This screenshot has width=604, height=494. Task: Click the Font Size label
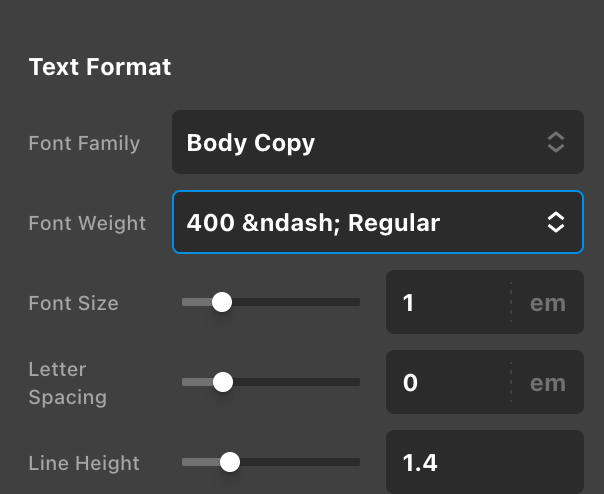(x=73, y=303)
